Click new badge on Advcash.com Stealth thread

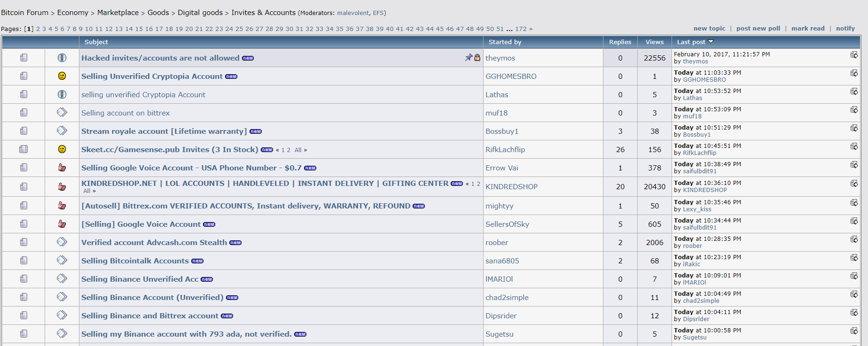tap(235, 243)
